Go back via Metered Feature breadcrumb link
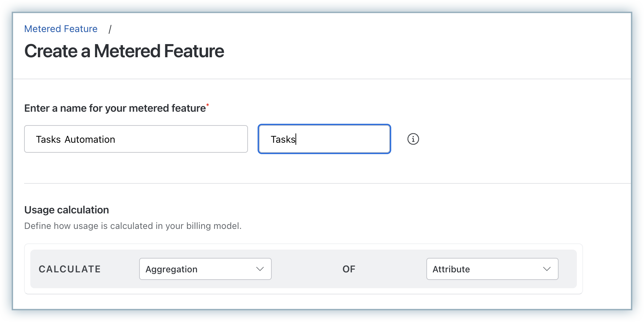Viewport: 644px width, 322px height. pos(61,29)
